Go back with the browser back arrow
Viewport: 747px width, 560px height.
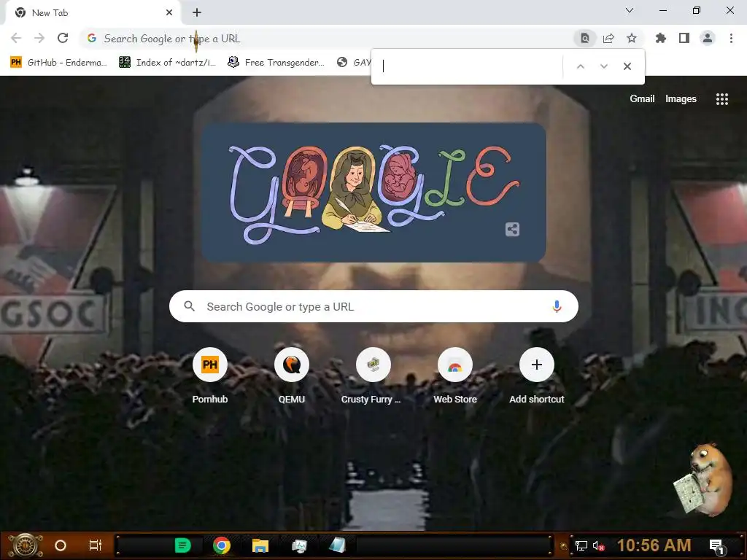tap(16, 38)
